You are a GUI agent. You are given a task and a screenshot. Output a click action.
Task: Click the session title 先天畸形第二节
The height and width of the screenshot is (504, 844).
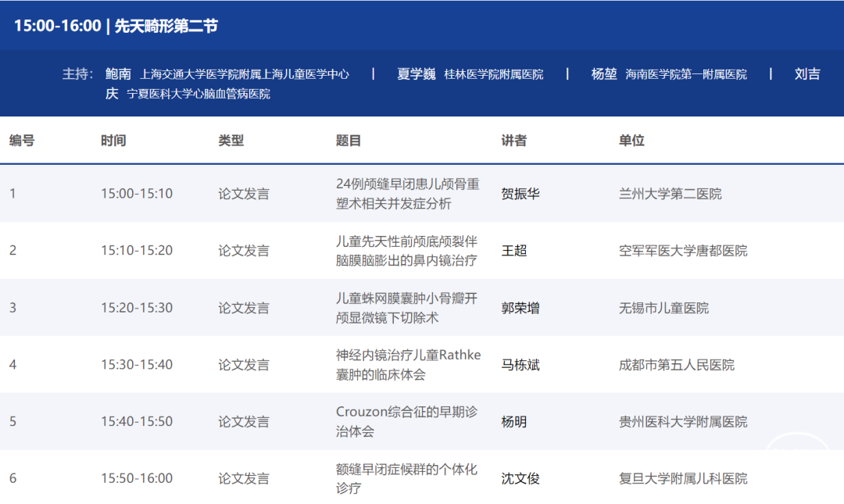[166, 26]
